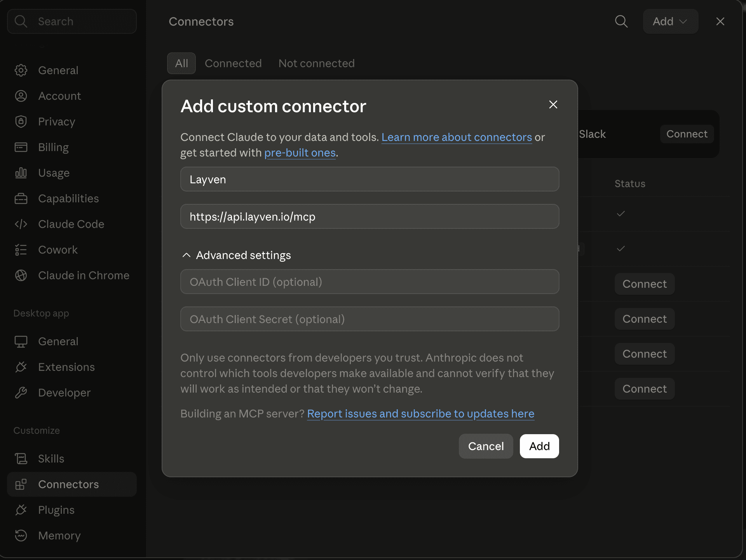Screen dimensions: 746x560
Task: Click the first Connect button below the checkmarks
Action: click(x=645, y=284)
